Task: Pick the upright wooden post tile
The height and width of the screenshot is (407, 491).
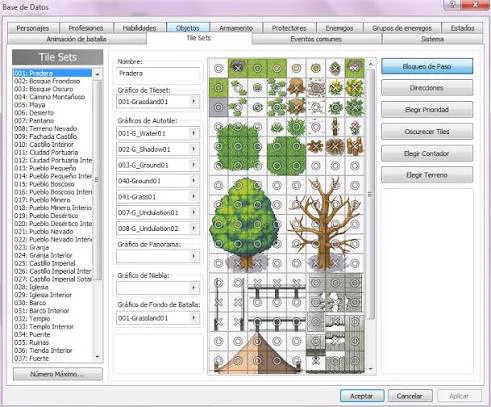Action: point(335,127)
